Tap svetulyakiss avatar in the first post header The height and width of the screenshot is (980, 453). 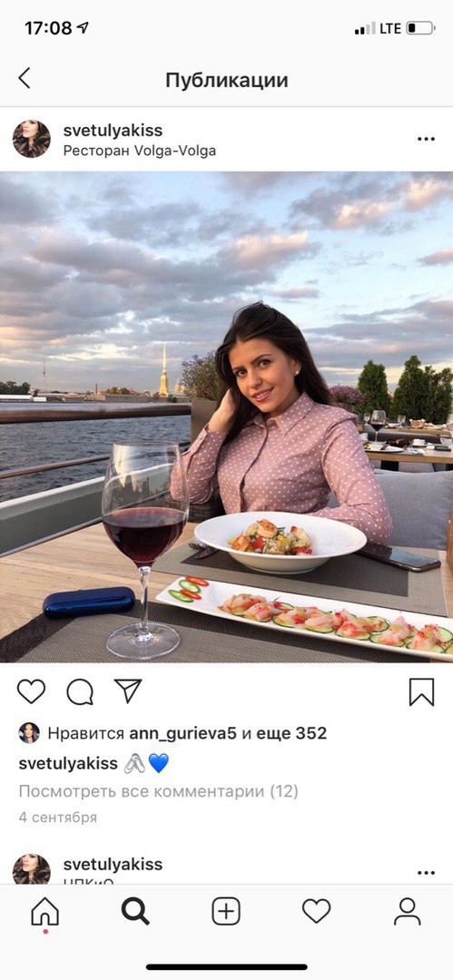coord(31,139)
